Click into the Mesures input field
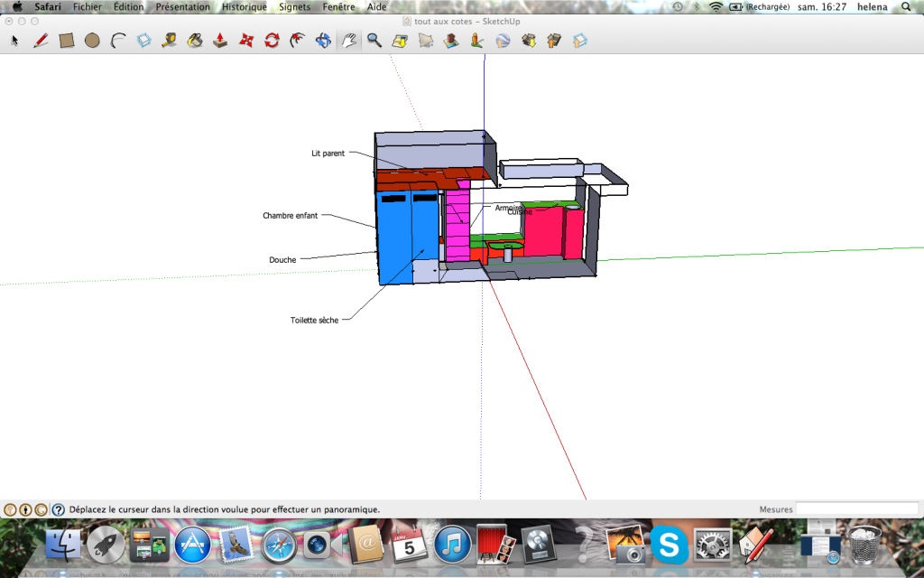 click(857, 509)
